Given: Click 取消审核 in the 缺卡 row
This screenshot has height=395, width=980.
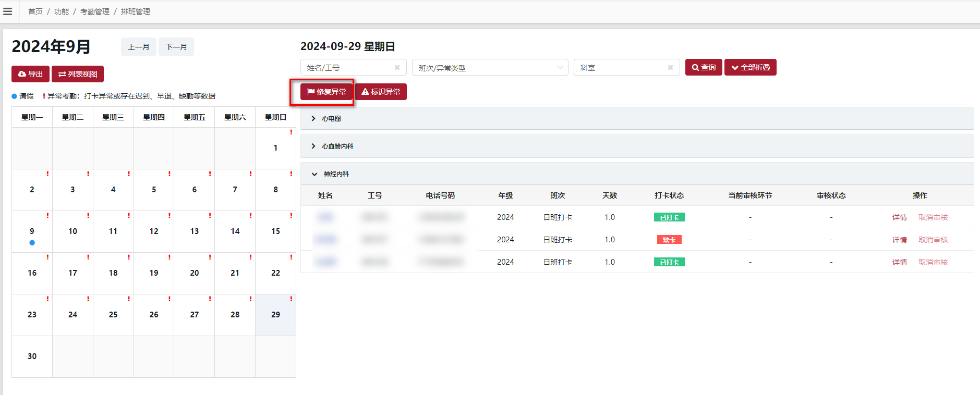Looking at the screenshot, I should pyautogui.click(x=933, y=240).
